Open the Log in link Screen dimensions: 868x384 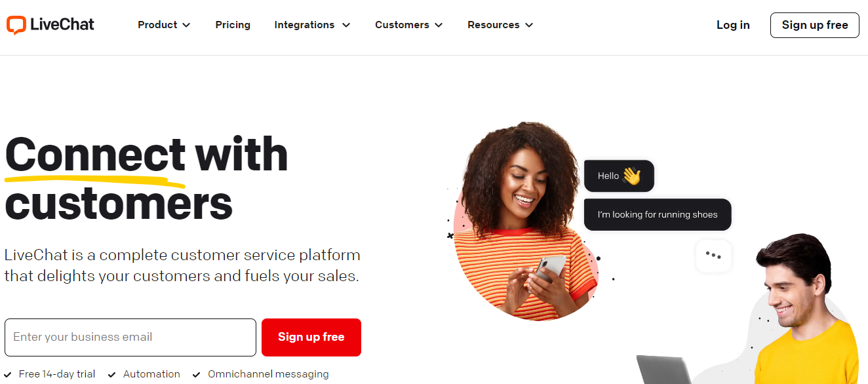(x=733, y=25)
